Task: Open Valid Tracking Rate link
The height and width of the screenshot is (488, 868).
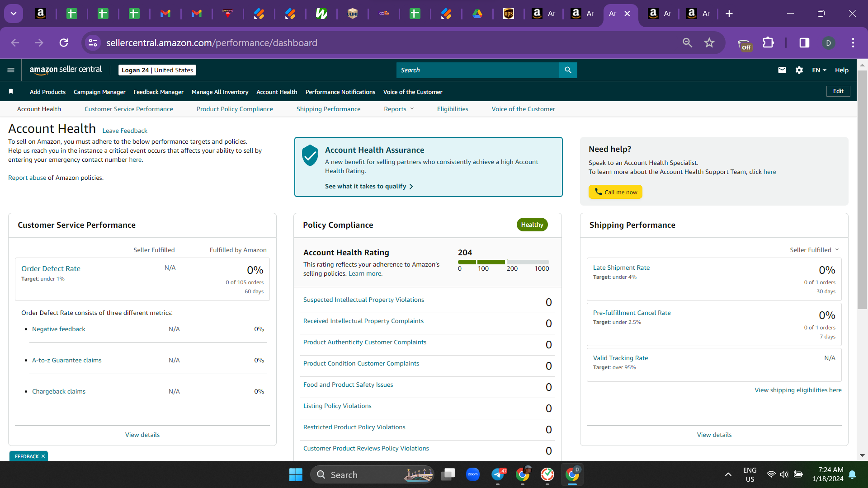Action: pos(620,358)
